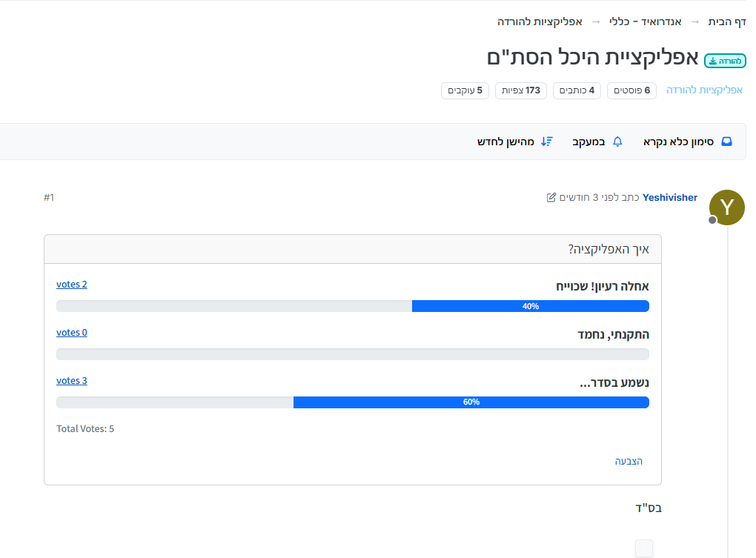Open the Yeshivisher username link

click(x=670, y=198)
